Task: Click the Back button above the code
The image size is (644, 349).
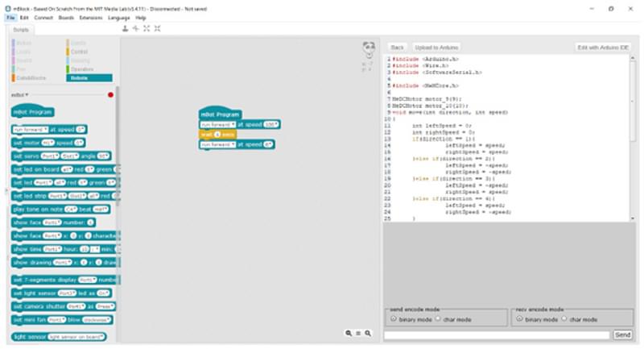Action: 397,48
